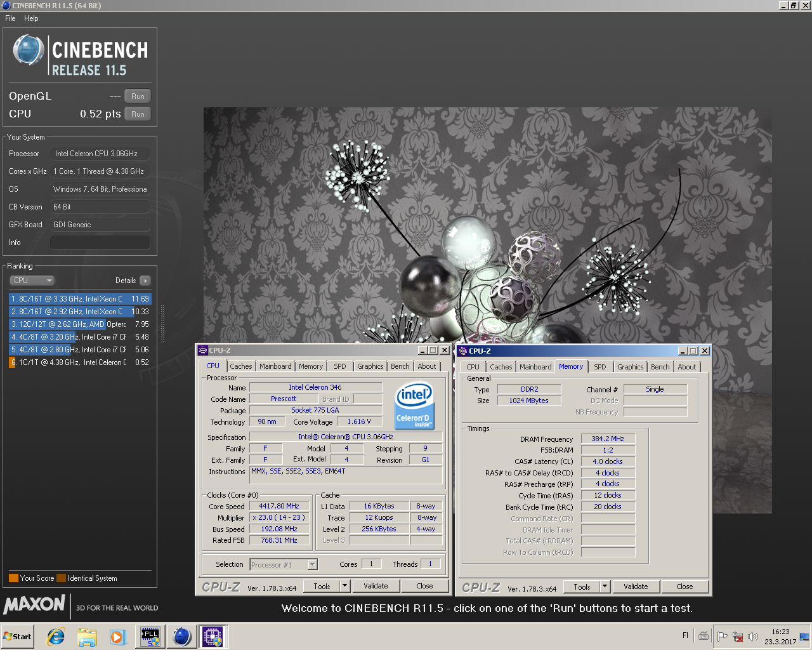The width and height of the screenshot is (812, 650).
Task: Click the Cinebench globe logo icon
Action: (x=29, y=50)
